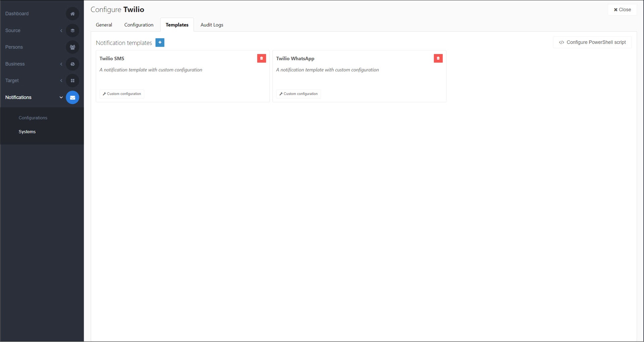
Task: Click the Target grid icon
Action: coord(72,81)
